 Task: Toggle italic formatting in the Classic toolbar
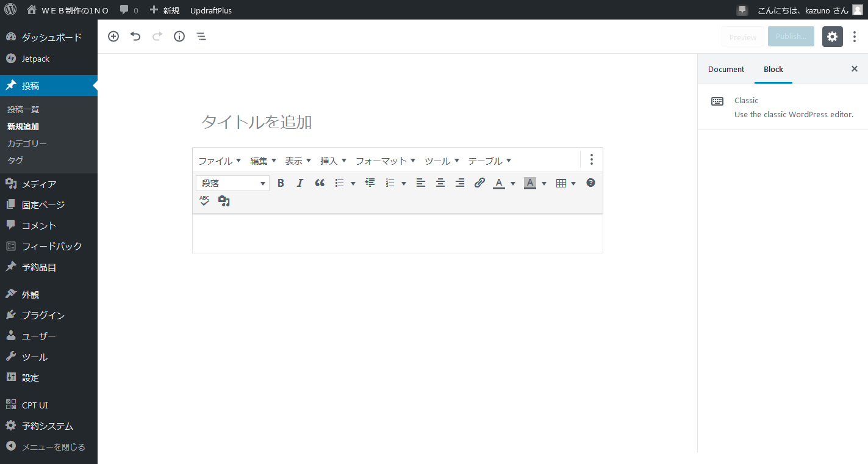tap(299, 183)
